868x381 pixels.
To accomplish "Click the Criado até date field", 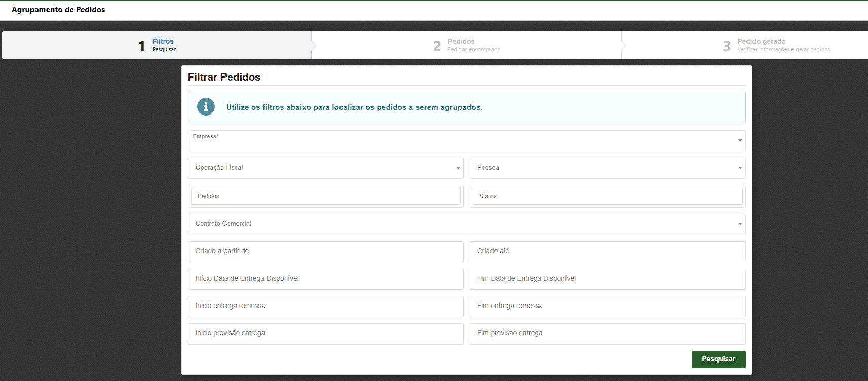I will pyautogui.click(x=607, y=252).
